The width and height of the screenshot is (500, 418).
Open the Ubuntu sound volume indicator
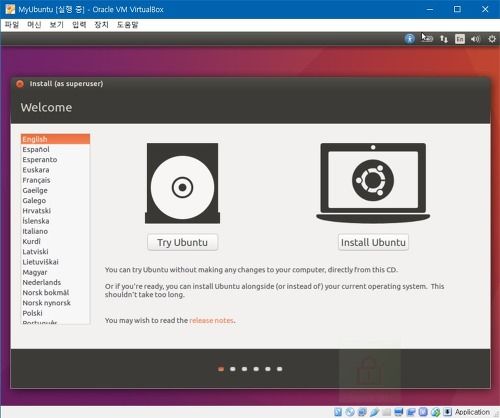click(476, 39)
